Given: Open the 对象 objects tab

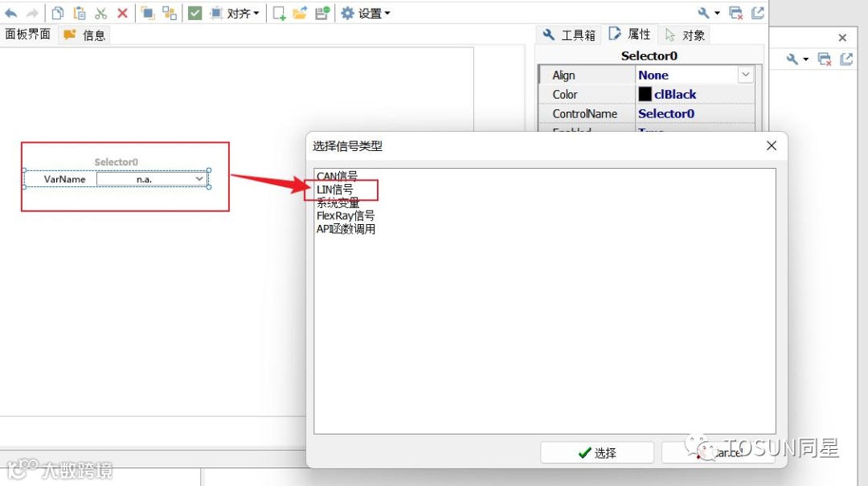Looking at the screenshot, I should (x=686, y=35).
